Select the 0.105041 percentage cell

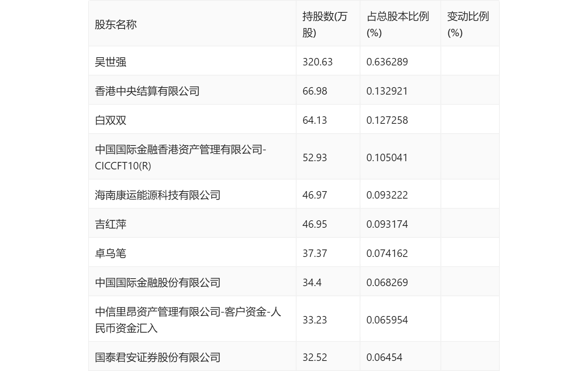[387, 157]
